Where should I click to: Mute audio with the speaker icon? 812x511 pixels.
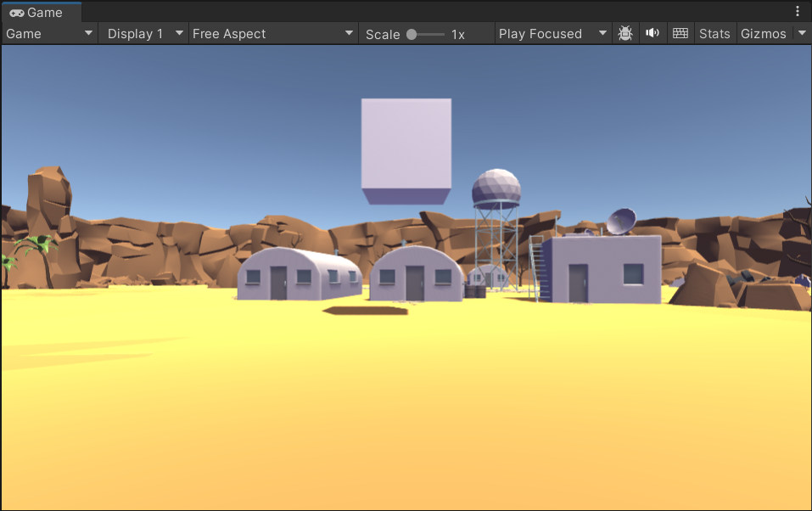[x=652, y=34]
